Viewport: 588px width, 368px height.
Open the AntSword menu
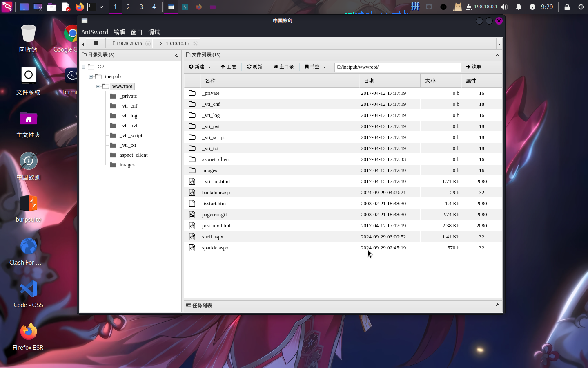click(95, 32)
